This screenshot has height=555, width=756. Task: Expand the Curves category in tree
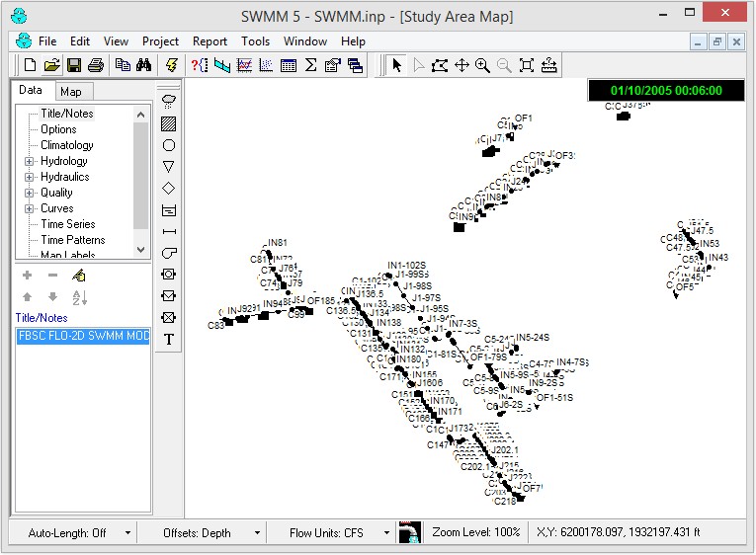click(30, 208)
